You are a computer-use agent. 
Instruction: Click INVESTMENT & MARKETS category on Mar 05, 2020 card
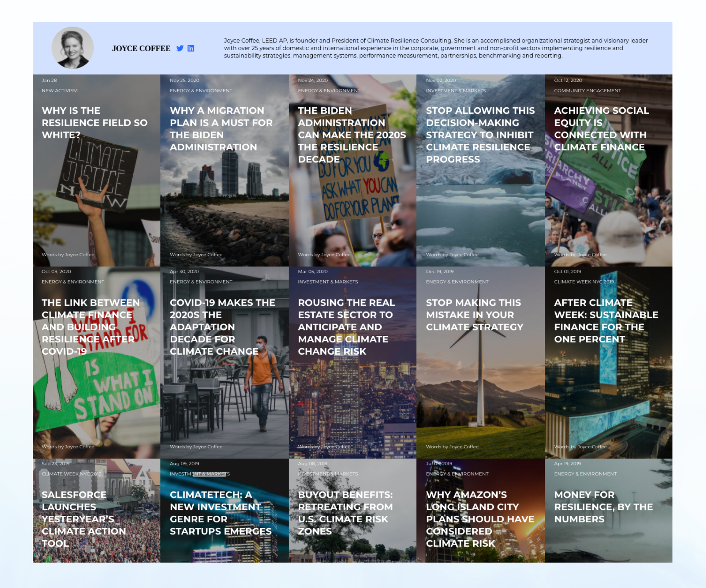(328, 282)
